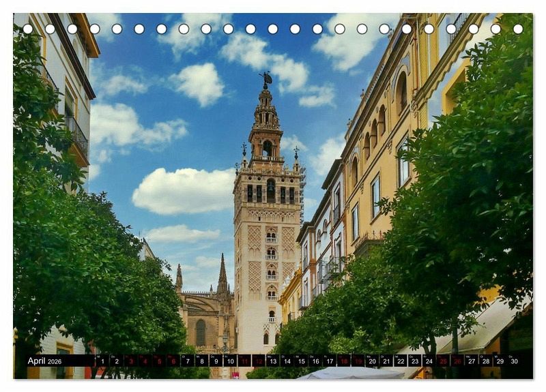Click the large white cloud left of tower
The height and width of the screenshot is (392, 546).
pos(184,191)
